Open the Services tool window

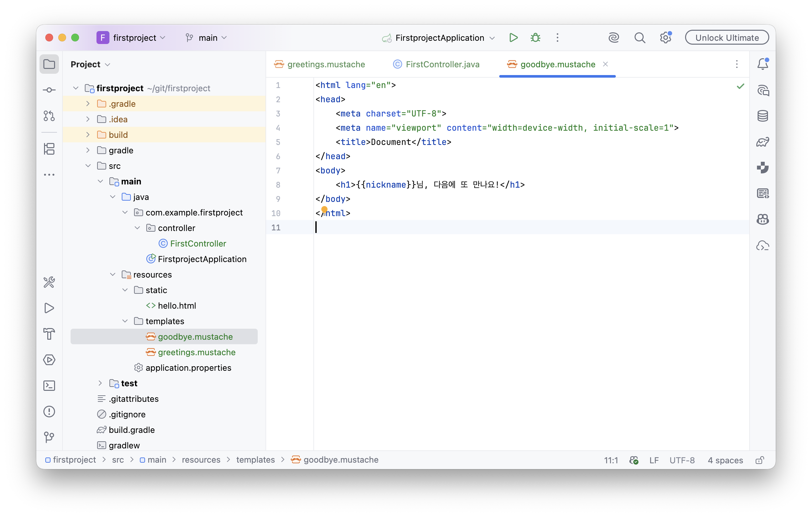coord(49,360)
